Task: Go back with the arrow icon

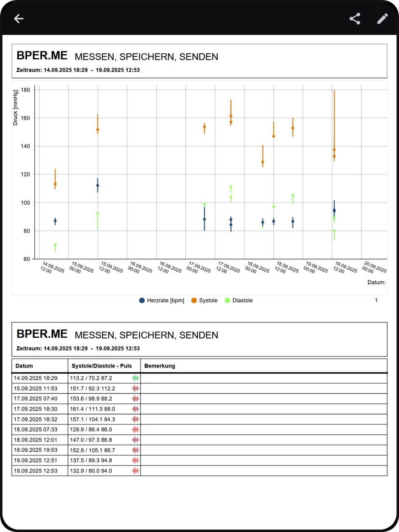Action: click(x=19, y=19)
